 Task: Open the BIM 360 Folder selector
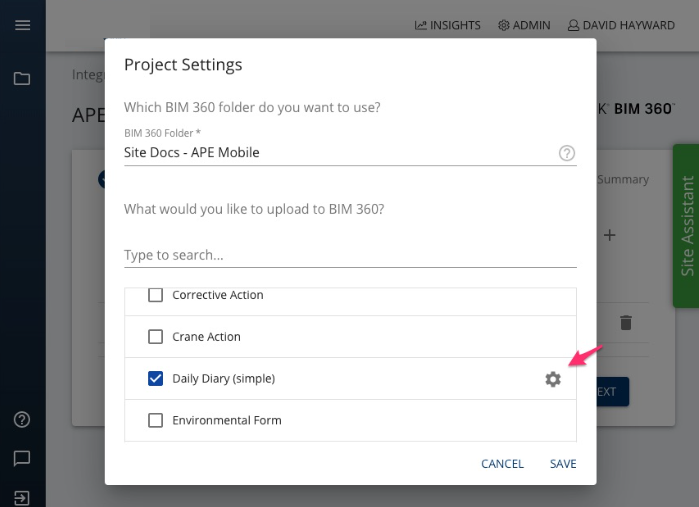pos(341,153)
